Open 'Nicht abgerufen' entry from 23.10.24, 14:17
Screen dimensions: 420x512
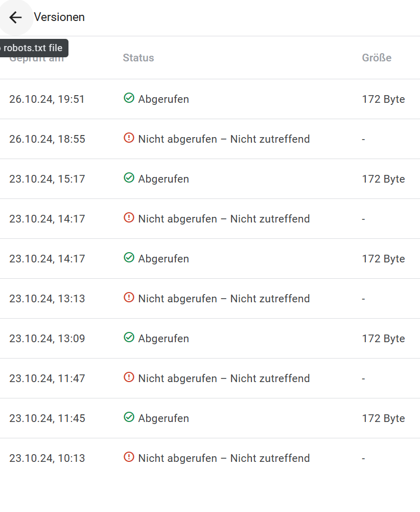210,219
